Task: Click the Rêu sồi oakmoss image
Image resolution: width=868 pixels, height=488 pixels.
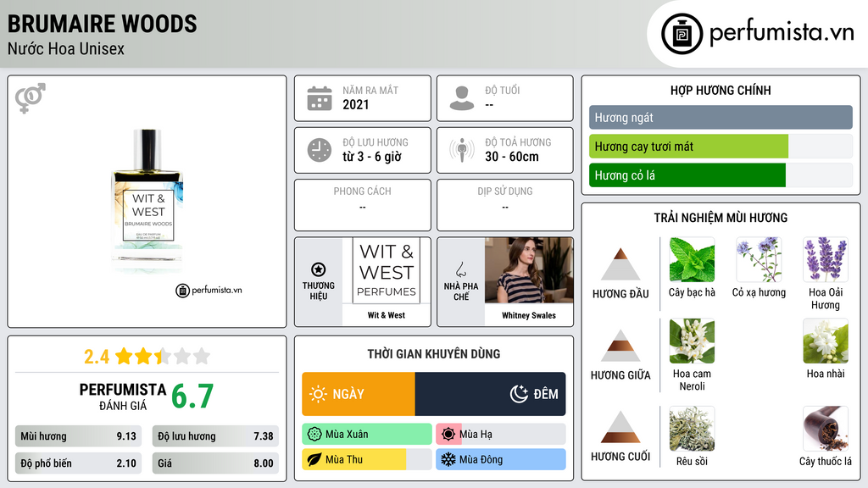Action: coord(692,429)
